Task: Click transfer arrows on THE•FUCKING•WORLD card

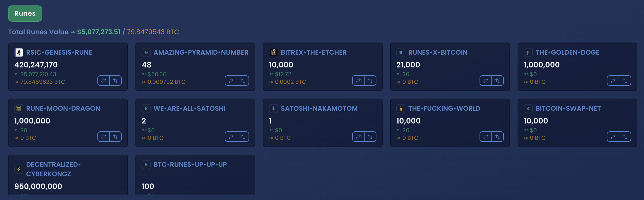Action: click(x=498, y=137)
